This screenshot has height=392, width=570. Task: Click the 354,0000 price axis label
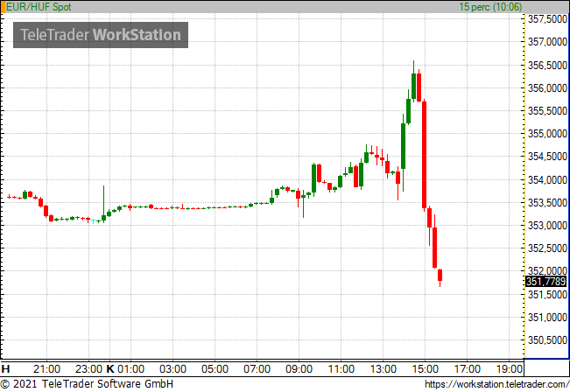(547, 180)
